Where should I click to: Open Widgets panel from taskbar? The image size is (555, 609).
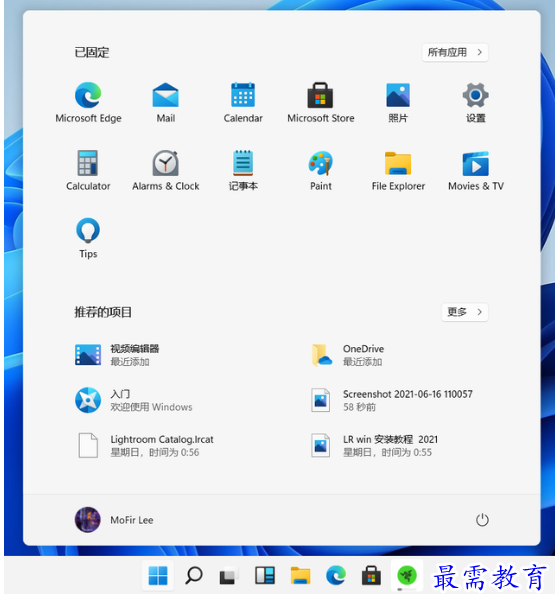(265, 575)
